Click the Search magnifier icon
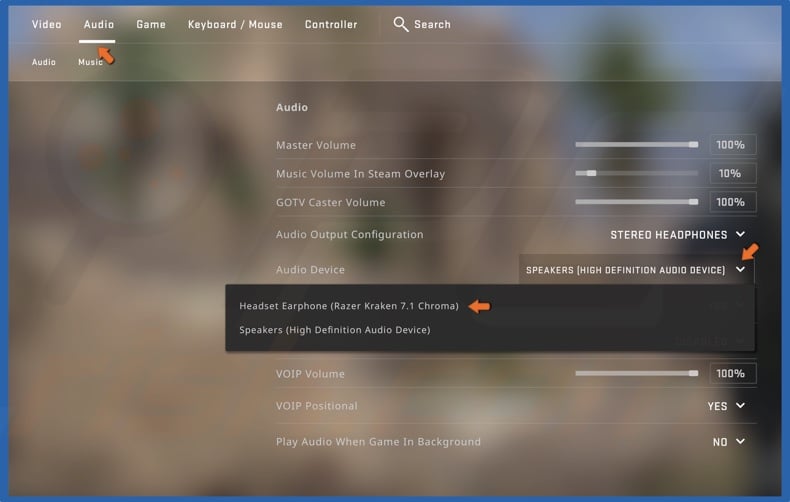Viewport: 790px width, 502px height. point(401,24)
